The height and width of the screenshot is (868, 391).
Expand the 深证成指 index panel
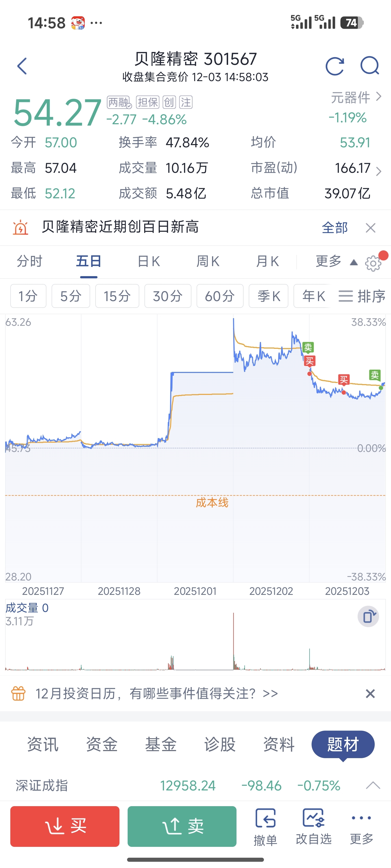(373, 786)
